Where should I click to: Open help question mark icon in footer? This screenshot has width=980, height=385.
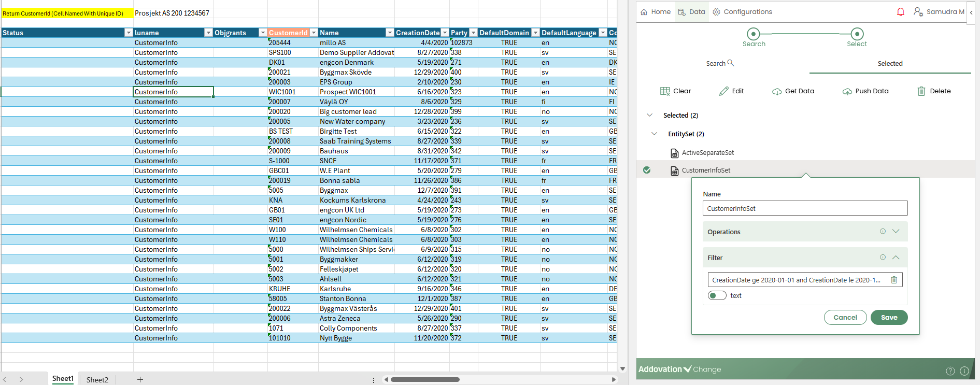950,370
